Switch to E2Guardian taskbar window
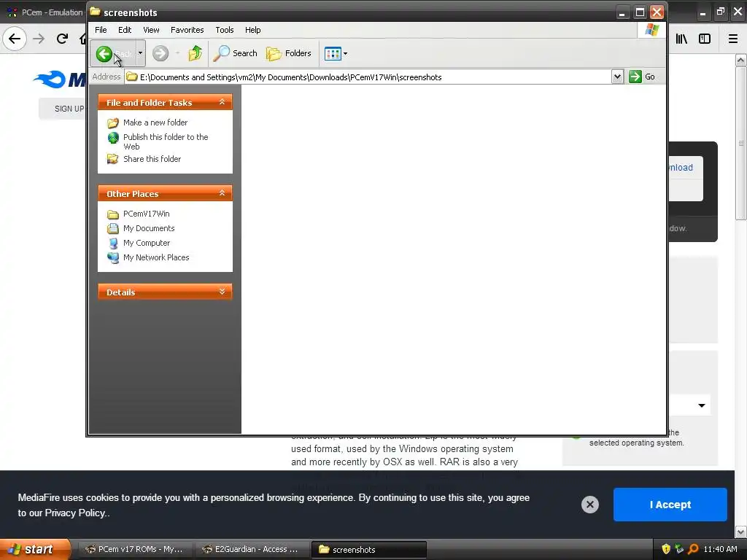The height and width of the screenshot is (560, 747). (251, 549)
